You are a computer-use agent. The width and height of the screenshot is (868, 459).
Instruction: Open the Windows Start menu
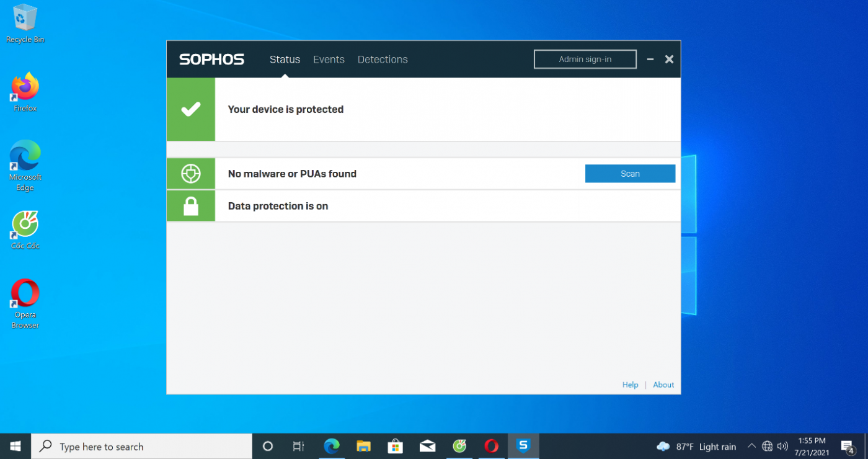(x=15, y=446)
